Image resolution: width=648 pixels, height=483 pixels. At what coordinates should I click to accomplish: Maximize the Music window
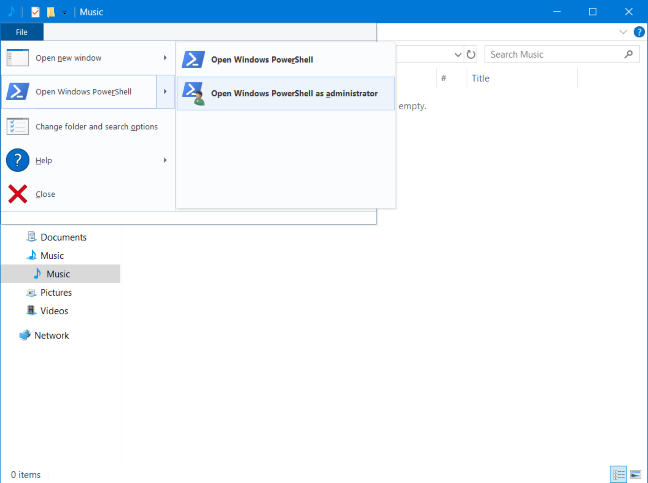click(593, 12)
